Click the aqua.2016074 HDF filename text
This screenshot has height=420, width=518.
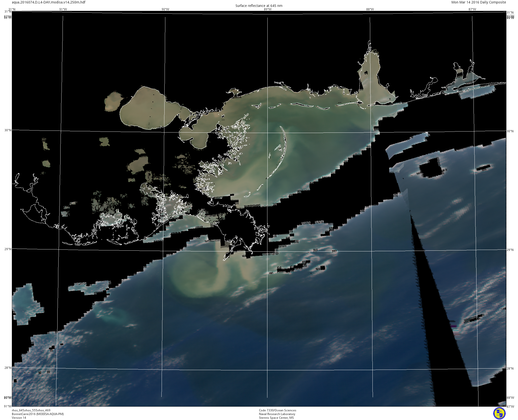coord(49,2)
